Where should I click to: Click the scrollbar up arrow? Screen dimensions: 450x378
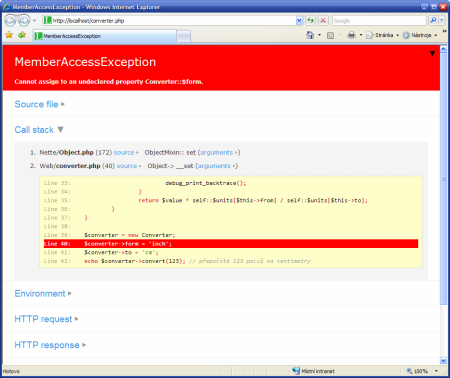(x=443, y=49)
